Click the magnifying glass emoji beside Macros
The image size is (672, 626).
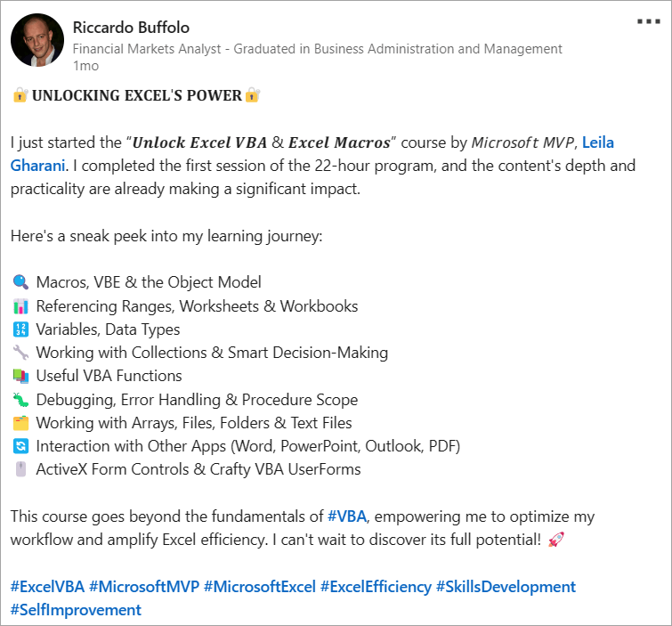pos(20,282)
